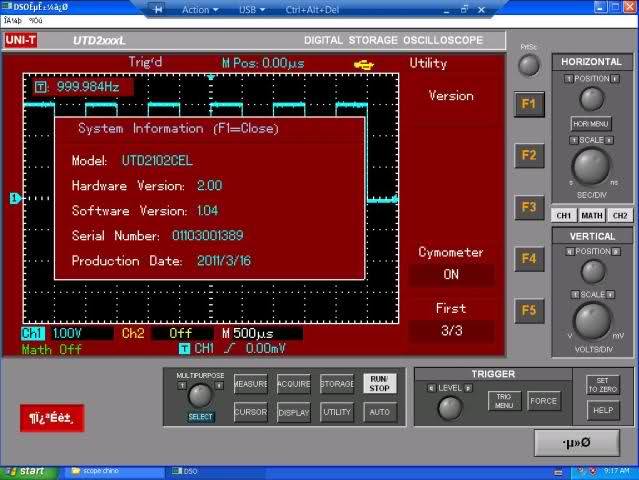This screenshot has height=480, width=639.
Task: Click the horizontal POSITION knob
Action: (x=592, y=99)
